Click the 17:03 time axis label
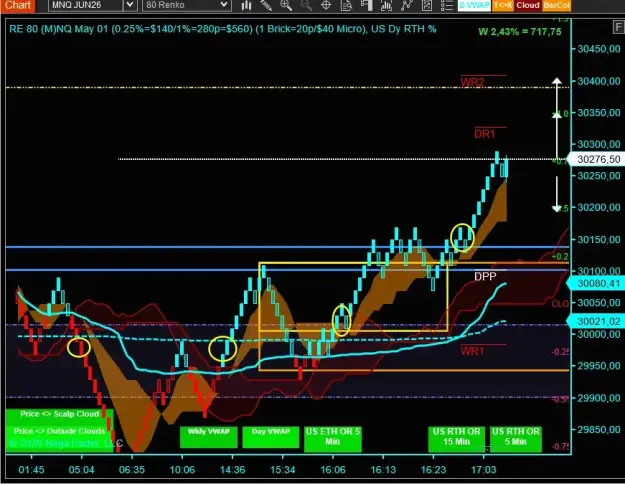This screenshot has width=625, height=484. (483, 470)
